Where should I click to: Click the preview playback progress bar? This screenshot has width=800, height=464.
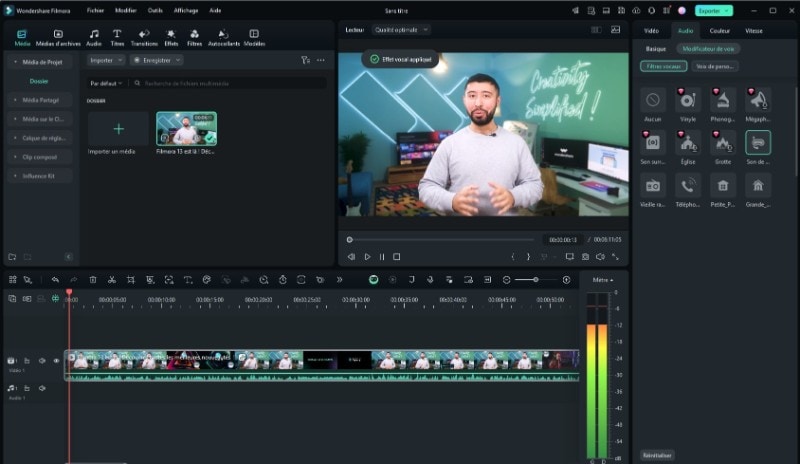click(442, 239)
